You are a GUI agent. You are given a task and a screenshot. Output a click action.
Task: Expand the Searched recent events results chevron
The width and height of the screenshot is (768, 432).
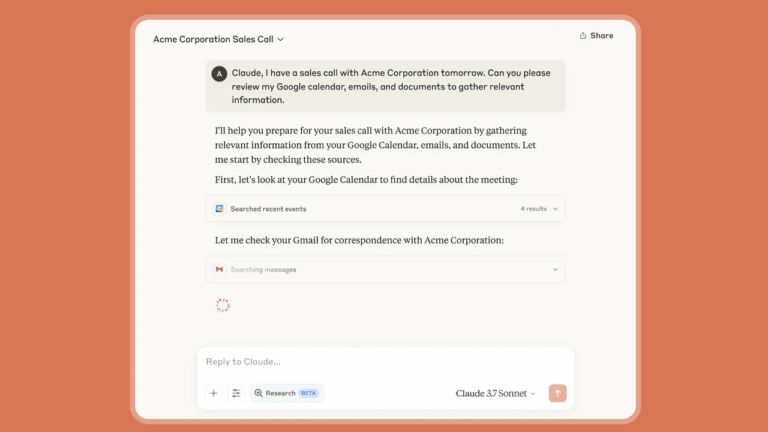point(555,209)
